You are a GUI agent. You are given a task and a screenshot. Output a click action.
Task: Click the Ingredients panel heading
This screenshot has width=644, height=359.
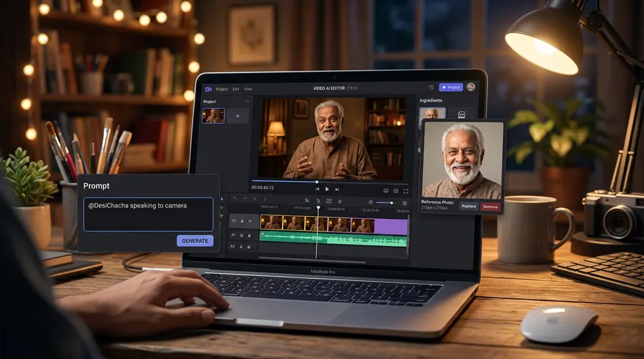point(431,100)
